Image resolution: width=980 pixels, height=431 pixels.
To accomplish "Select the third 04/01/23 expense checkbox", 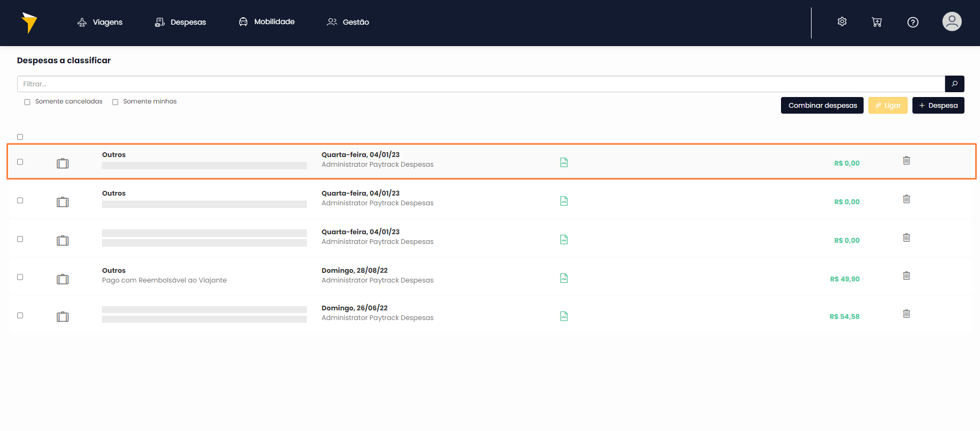I will pyautogui.click(x=20, y=239).
